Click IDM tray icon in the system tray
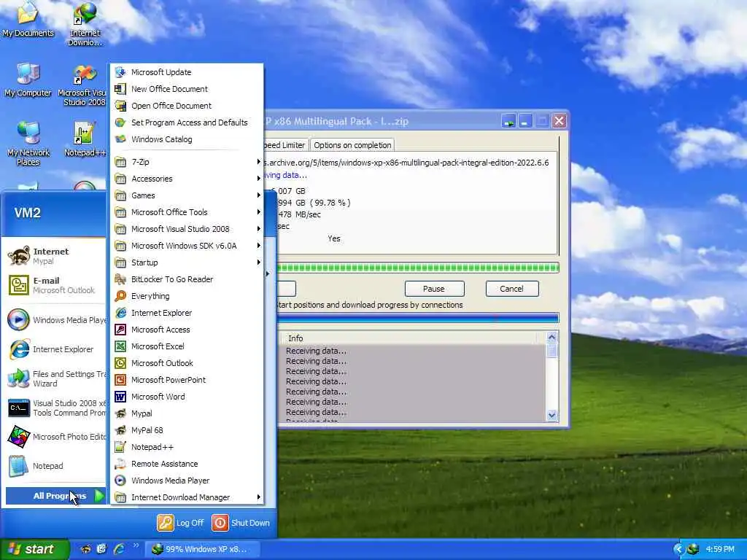747x560 pixels. tap(693, 549)
